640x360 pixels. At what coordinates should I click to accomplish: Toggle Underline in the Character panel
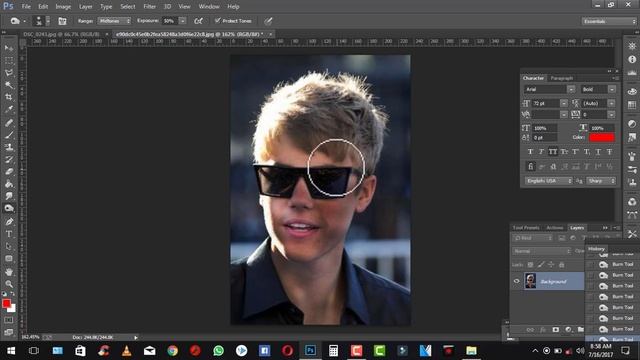598,152
